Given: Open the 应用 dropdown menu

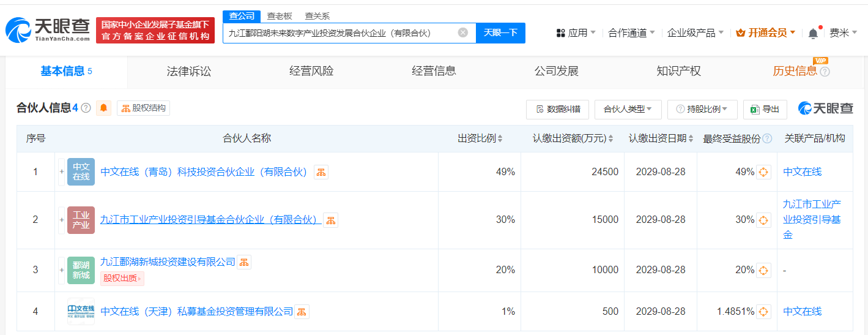Looking at the screenshot, I should (x=576, y=33).
